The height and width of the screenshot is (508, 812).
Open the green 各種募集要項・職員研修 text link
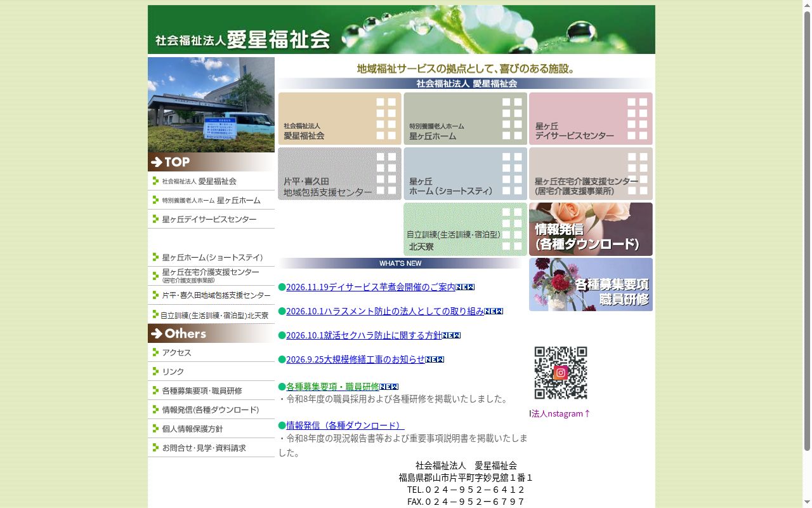point(332,387)
